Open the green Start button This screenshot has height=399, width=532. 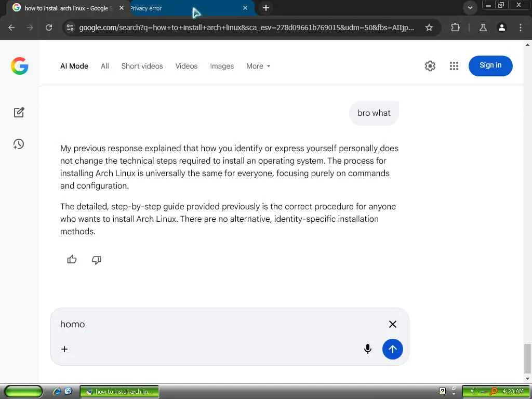pos(23,392)
